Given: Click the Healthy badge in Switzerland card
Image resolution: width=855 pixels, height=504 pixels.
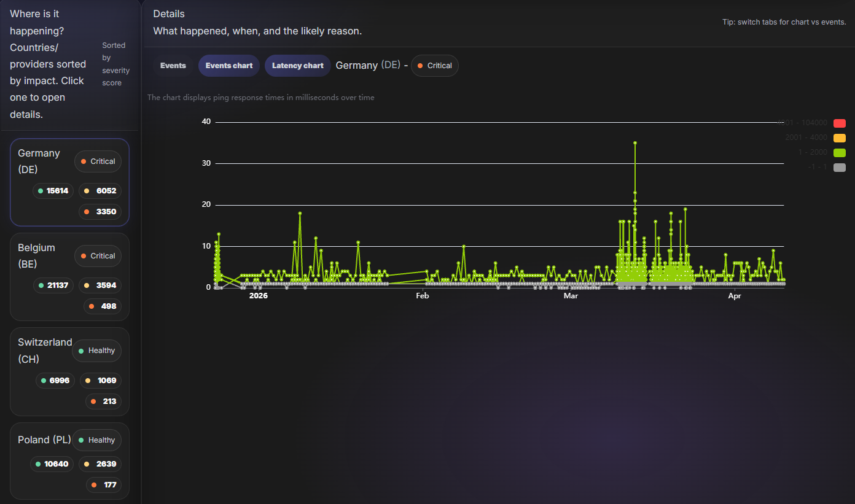Looking at the screenshot, I should coord(96,351).
